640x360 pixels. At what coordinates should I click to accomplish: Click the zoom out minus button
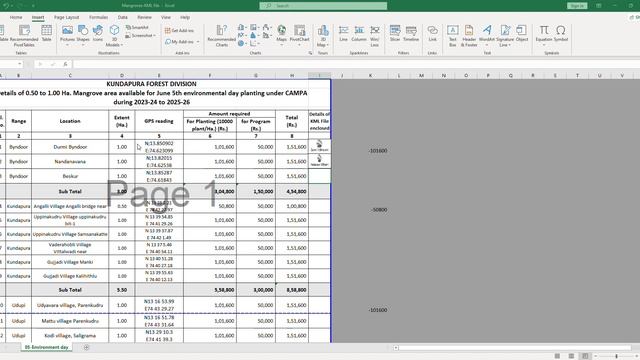click(596, 356)
